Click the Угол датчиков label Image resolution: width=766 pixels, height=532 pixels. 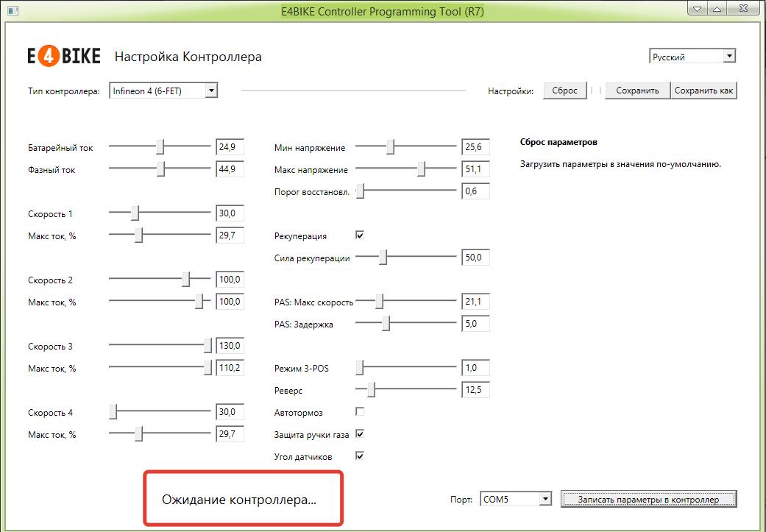[303, 457]
